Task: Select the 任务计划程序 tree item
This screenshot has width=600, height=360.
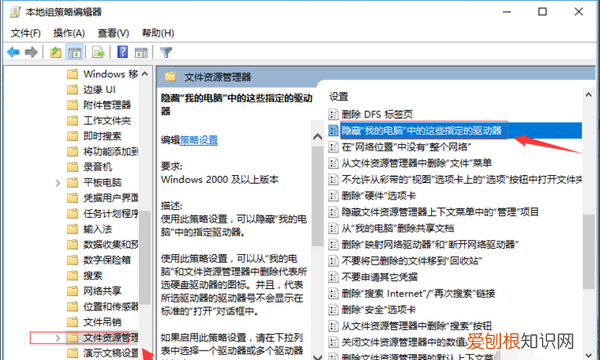Action: point(111,213)
